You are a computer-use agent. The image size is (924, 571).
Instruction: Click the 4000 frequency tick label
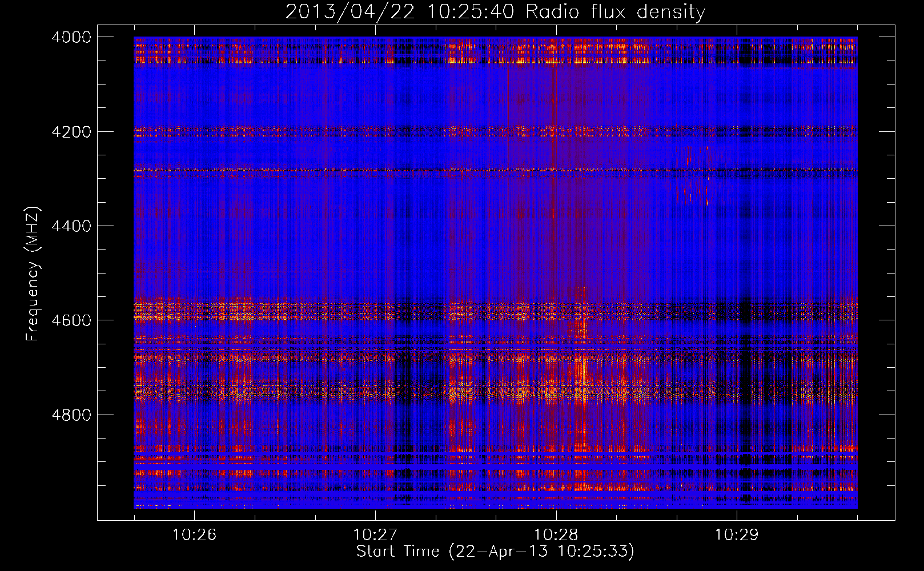pyautogui.click(x=71, y=37)
